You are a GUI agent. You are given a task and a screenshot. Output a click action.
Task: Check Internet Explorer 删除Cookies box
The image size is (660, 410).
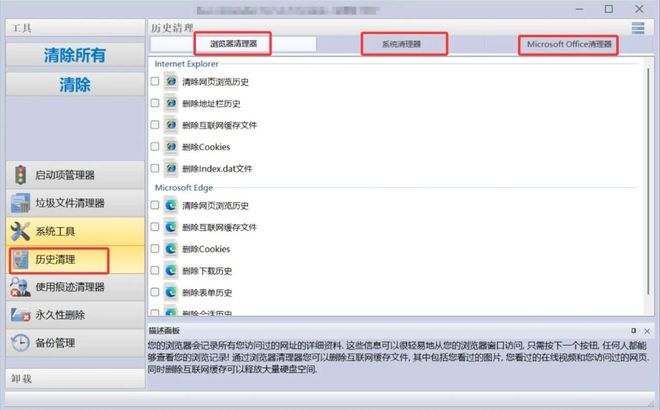[x=155, y=146]
